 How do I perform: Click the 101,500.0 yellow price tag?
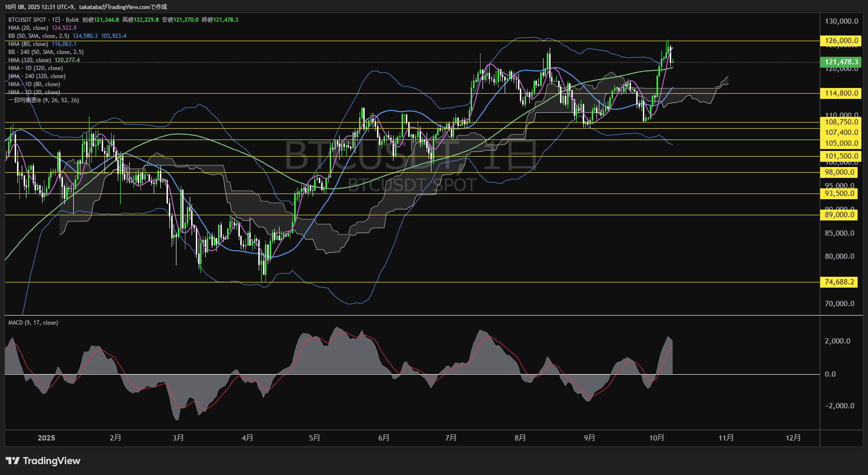click(841, 156)
